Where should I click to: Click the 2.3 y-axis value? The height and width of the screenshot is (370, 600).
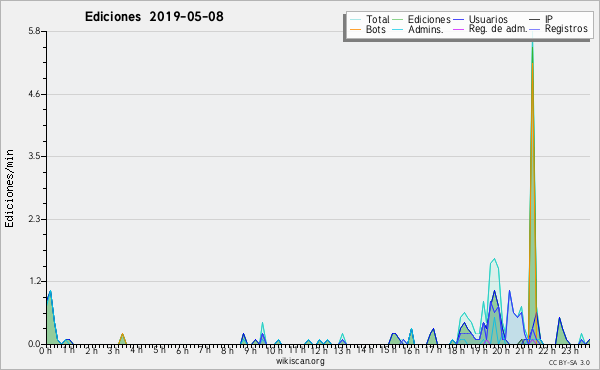coord(34,219)
